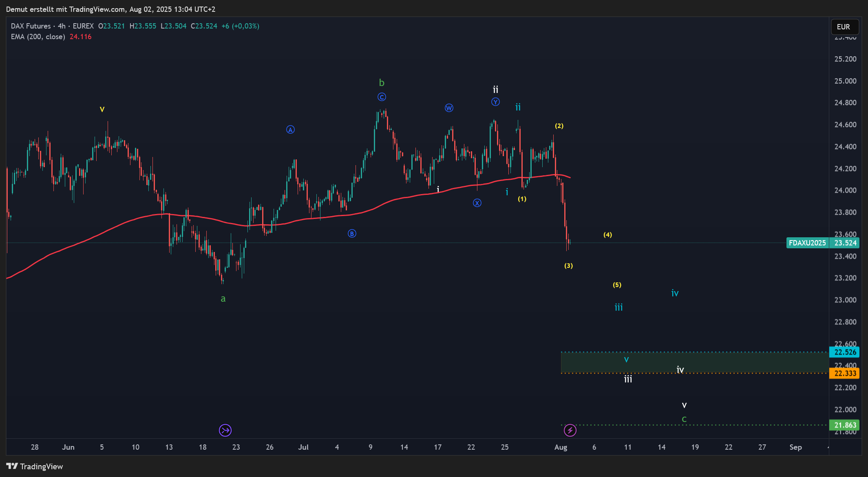868x477 pixels.
Task: Click the purple lightning event marker
Action: pyautogui.click(x=570, y=430)
